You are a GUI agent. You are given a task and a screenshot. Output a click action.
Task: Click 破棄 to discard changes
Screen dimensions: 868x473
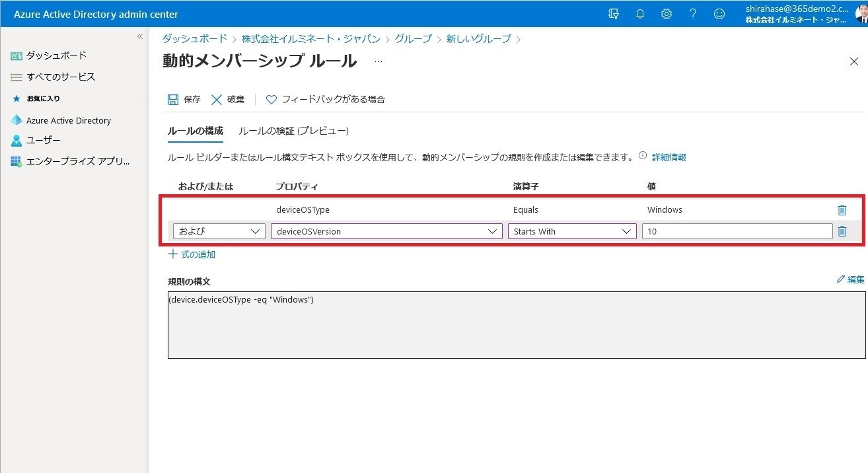coord(228,100)
